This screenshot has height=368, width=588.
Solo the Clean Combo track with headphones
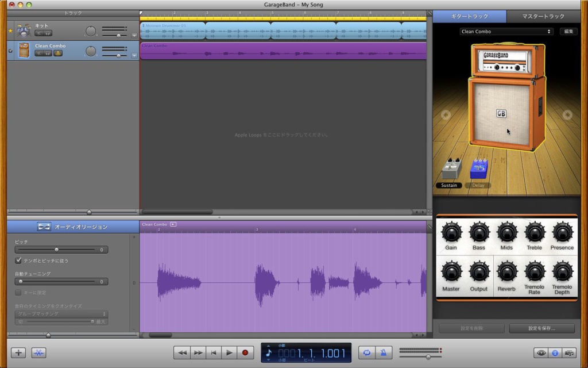[x=48, y=53]
